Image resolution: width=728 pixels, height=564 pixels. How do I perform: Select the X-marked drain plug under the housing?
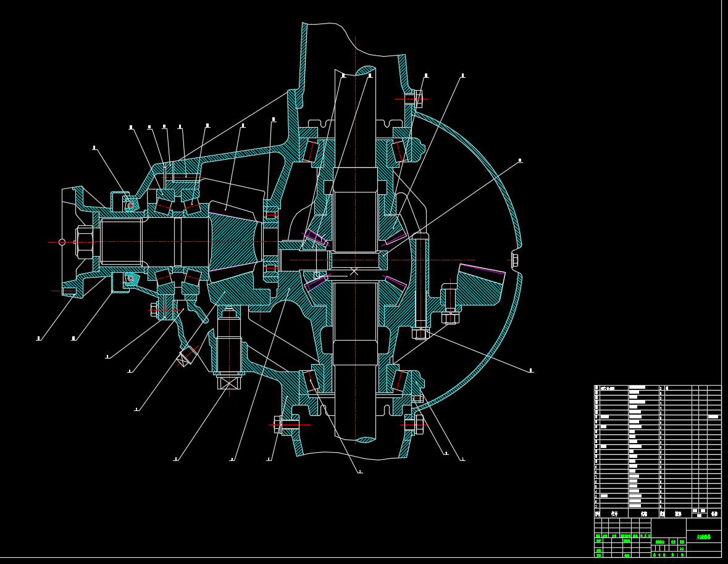click(228, 383)
